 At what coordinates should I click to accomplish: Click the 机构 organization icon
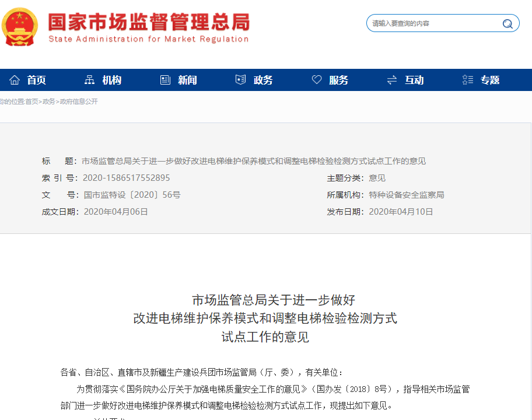coord(90,79)
